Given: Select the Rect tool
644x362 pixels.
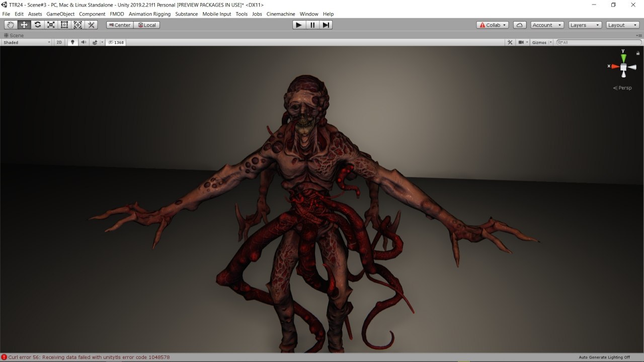Looking at the screenshot, I should click(x=64, y=25).
